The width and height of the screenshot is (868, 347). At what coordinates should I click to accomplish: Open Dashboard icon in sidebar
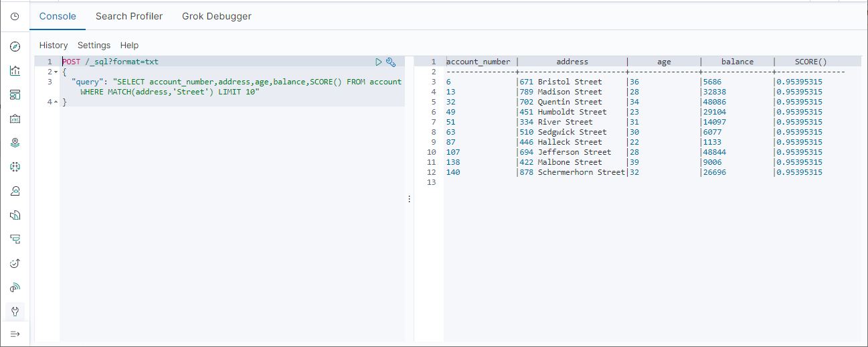[15, 94]
